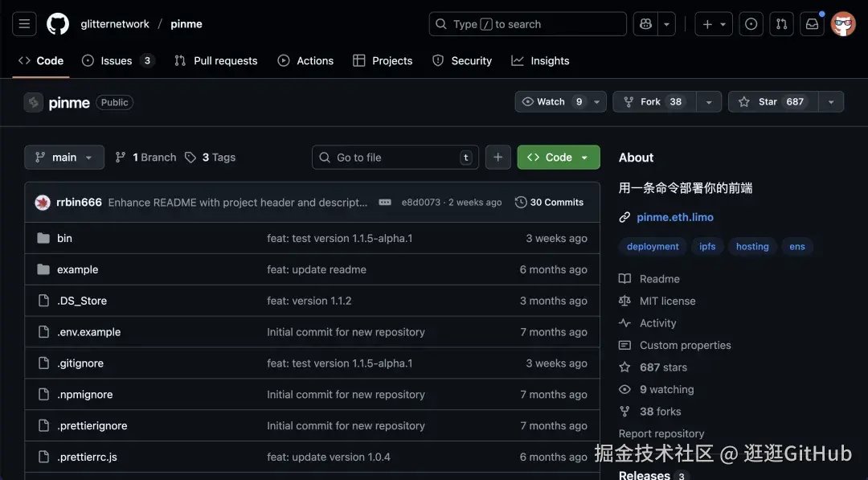Open the example folder
Viewport: 868px width, 480px height.
pyautogui.click(x=77, y=269)
